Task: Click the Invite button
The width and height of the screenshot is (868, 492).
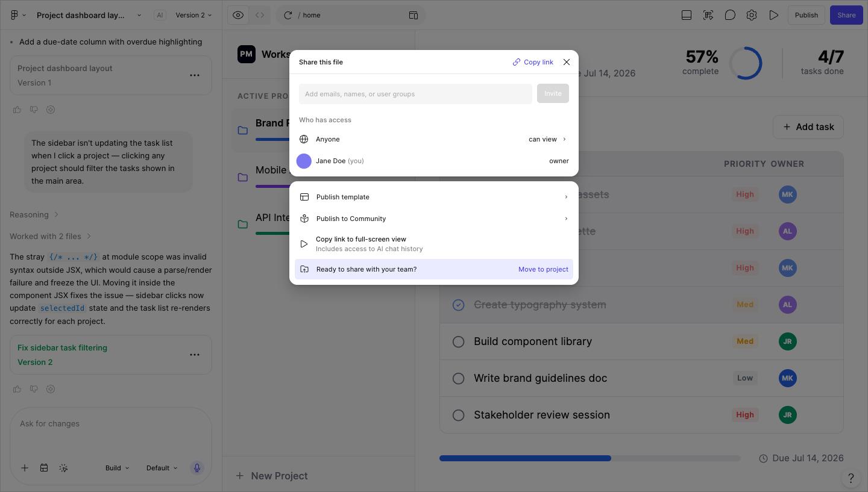Action: tap(553, 94)
